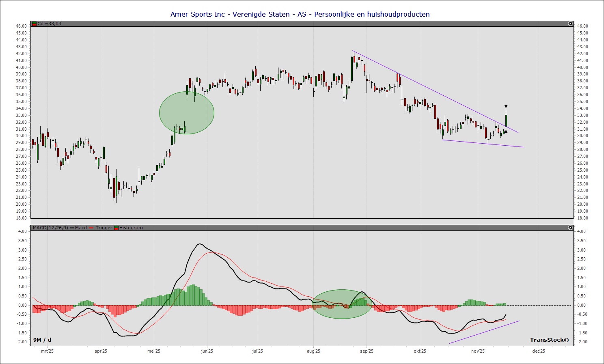The image size is (604, 364).
Task: Click the Histogram legend icon in MACD header
Action: tap(116, 228)
